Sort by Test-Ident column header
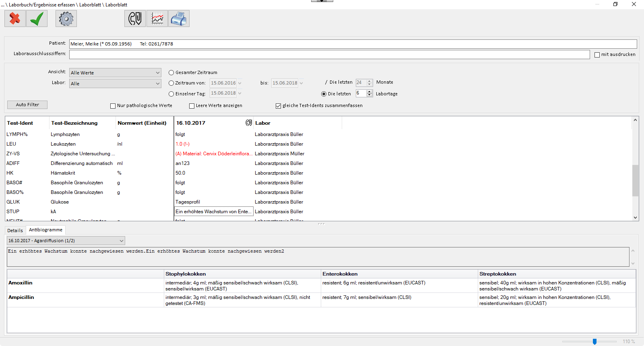644x346 pixels. 27,123
